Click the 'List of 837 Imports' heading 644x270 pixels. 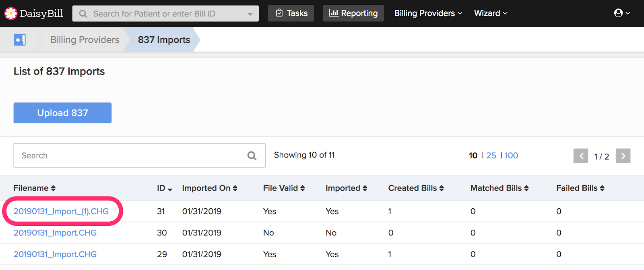tap(59, 71)
